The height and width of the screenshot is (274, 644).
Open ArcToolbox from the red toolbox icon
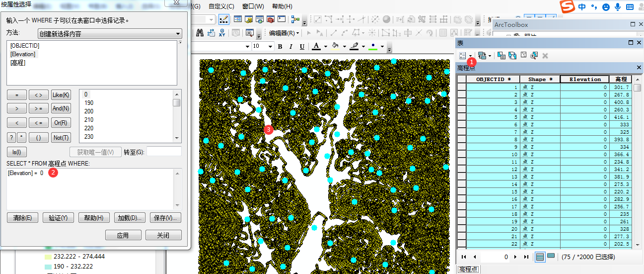(271, 19)
